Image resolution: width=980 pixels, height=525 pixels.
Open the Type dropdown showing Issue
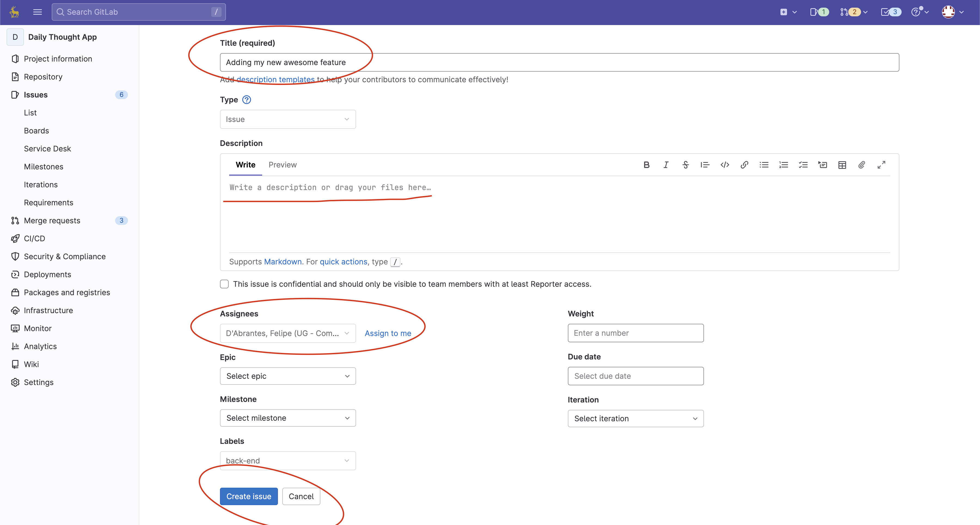288,119
